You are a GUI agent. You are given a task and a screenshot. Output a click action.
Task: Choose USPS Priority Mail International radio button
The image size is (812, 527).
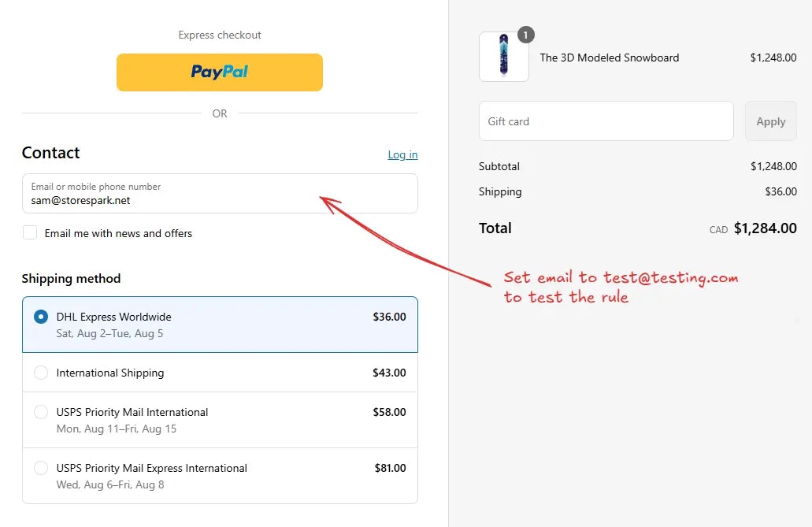[41, 412]
